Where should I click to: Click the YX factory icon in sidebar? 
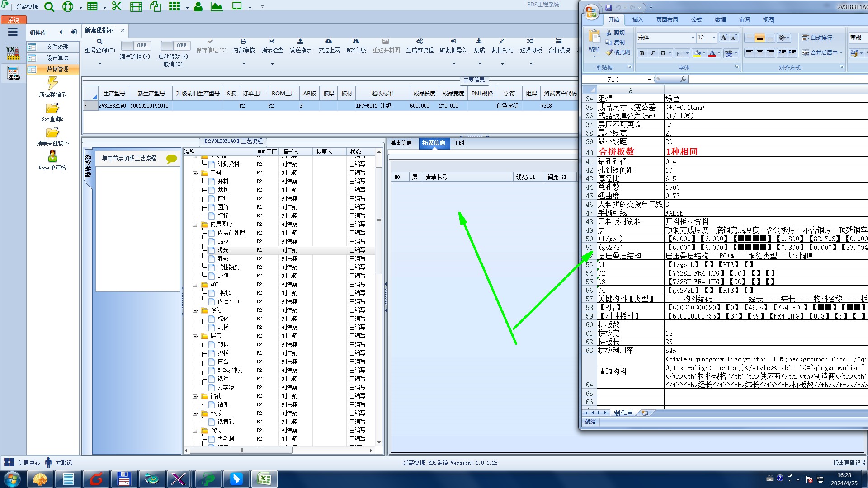[x=13, y=53]
